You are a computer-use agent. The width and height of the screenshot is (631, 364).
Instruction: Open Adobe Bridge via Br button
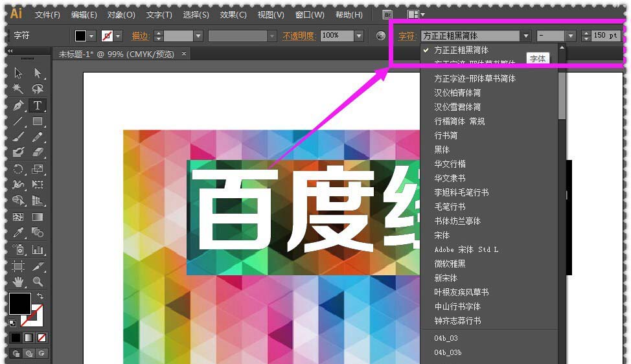click(x=387, y=14)
